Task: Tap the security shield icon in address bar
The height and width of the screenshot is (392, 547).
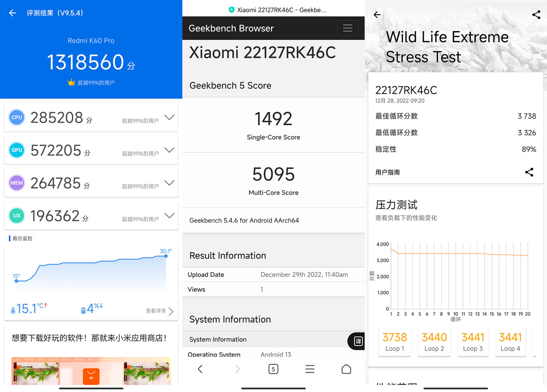Action: click(231, 9)
